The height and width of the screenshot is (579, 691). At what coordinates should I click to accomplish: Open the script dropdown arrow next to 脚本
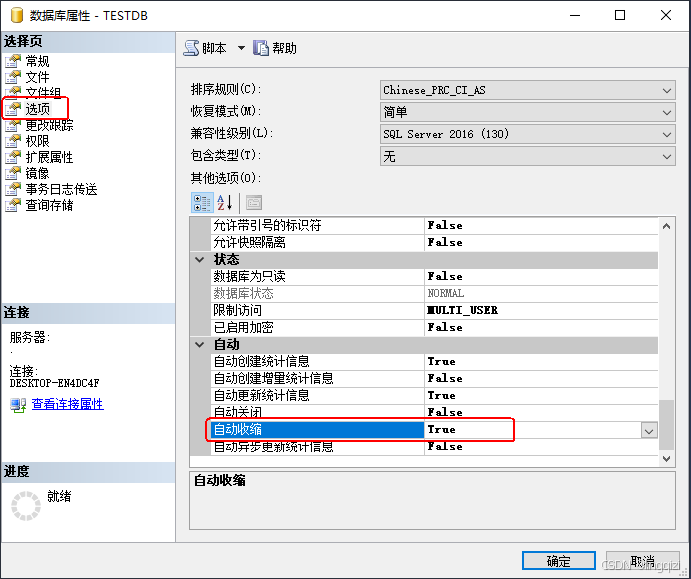click(241, 48)
